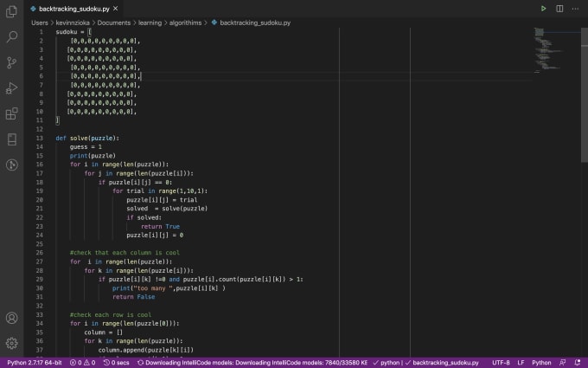Click the 'puzzle[i][j] = trial' line
This screenshot has height=368, width=588.
point(162,200)
